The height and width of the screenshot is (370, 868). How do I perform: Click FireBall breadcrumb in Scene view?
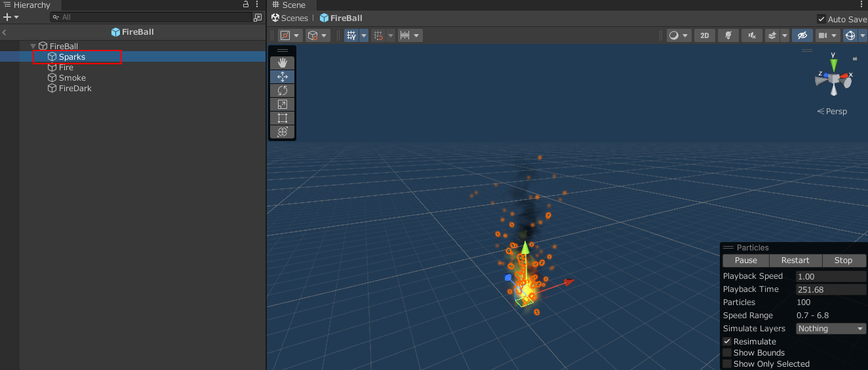[341, 18]
